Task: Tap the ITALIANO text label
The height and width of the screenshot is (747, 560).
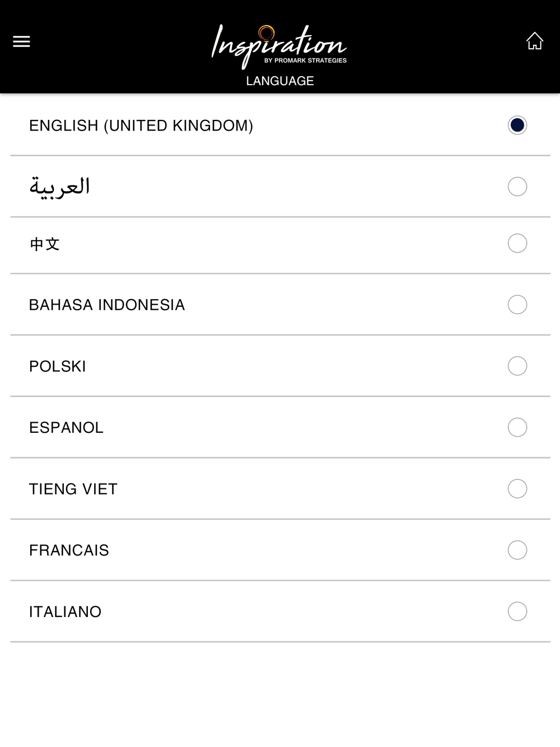Action: point(65,612)
